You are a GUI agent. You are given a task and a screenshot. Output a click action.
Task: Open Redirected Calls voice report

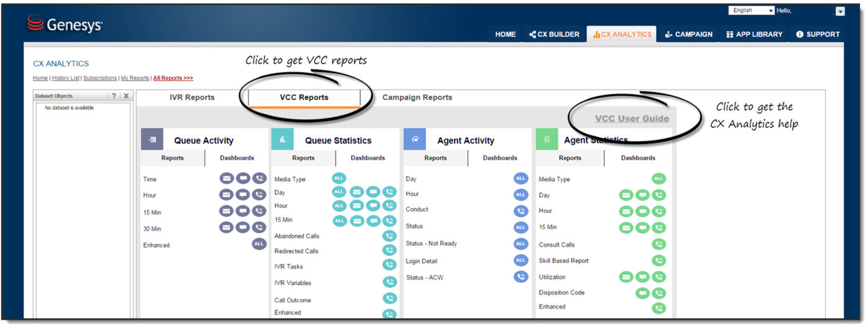coord(389,251)
